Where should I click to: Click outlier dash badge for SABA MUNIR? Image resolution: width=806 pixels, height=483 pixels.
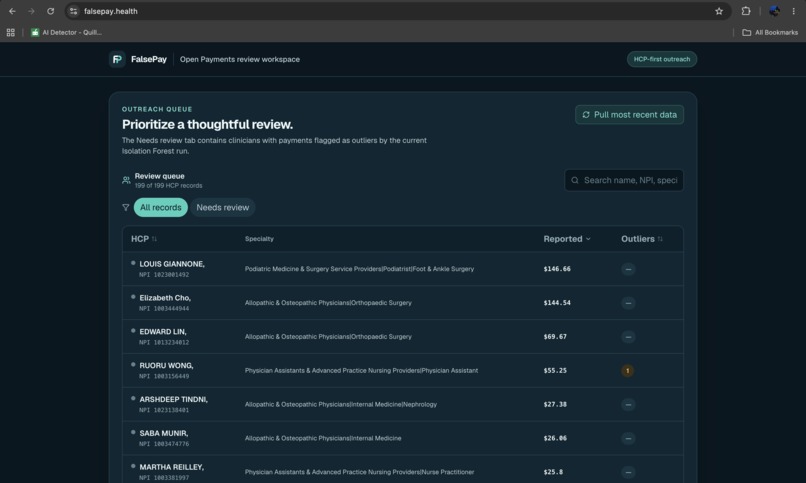[x=628, y=438]
